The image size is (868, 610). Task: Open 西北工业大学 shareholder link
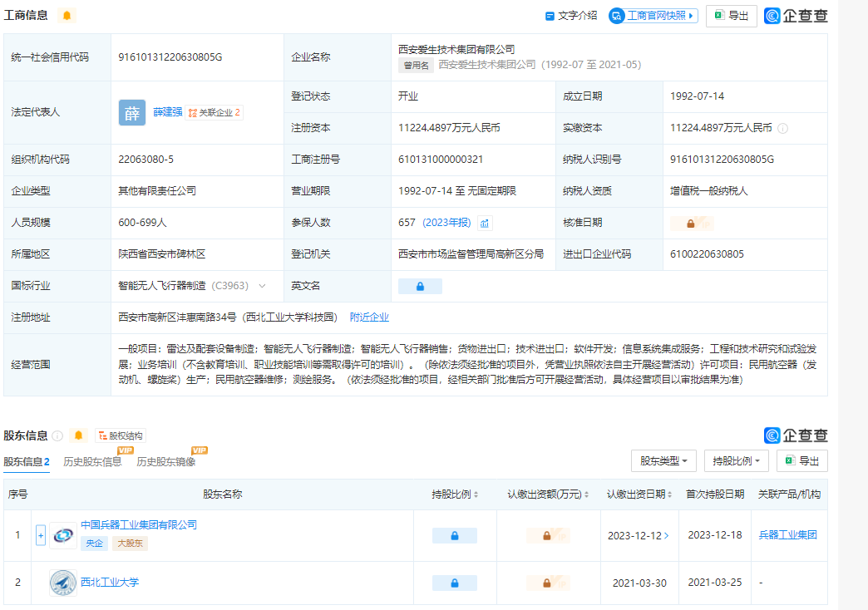[110, 583]
